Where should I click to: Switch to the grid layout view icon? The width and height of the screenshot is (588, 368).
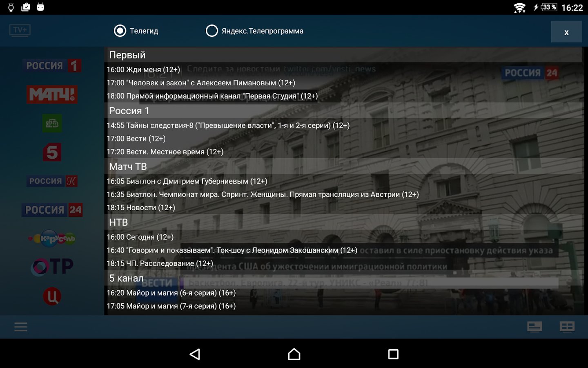tap(567, 327)
